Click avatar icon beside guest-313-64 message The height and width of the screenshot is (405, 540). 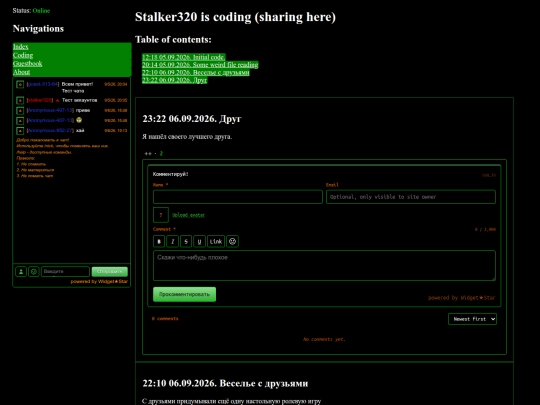point(20,84)
